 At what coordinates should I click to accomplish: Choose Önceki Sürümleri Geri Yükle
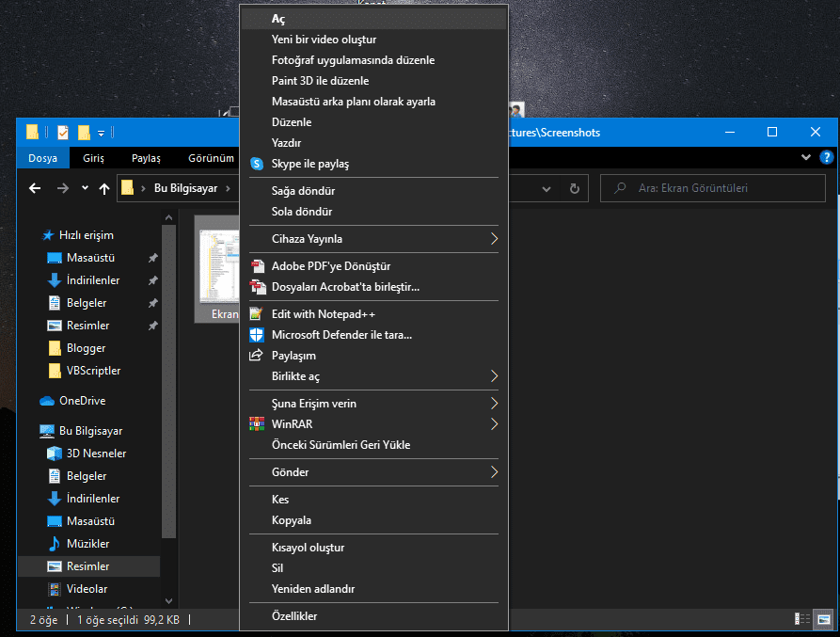[374, 445]
